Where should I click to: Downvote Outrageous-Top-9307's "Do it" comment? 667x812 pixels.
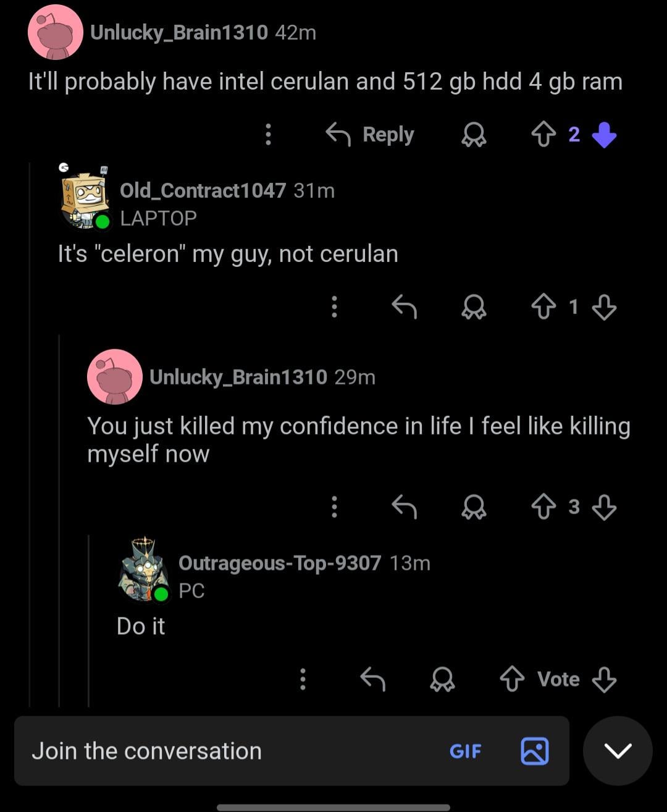click(603, 679)
